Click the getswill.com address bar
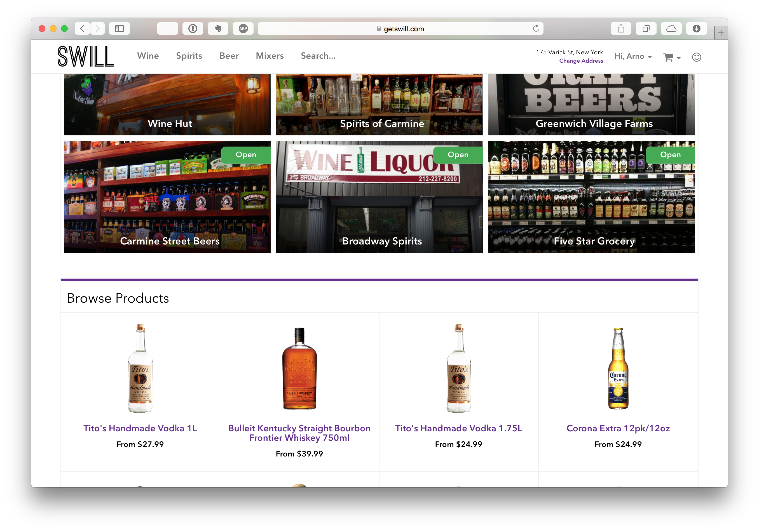 pos(400,29)
